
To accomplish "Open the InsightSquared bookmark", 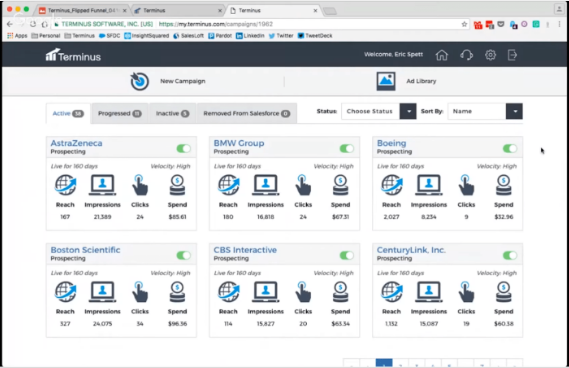I will pyautogui.click(x=147, y=36).
